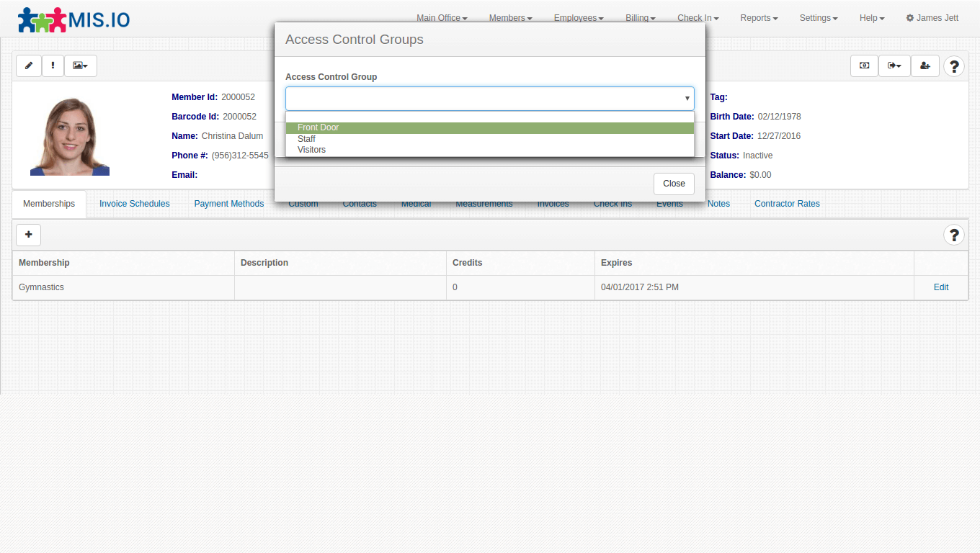Open the member photo image menu
This screenshot has width=980, height=553.
tap(80, 66)
